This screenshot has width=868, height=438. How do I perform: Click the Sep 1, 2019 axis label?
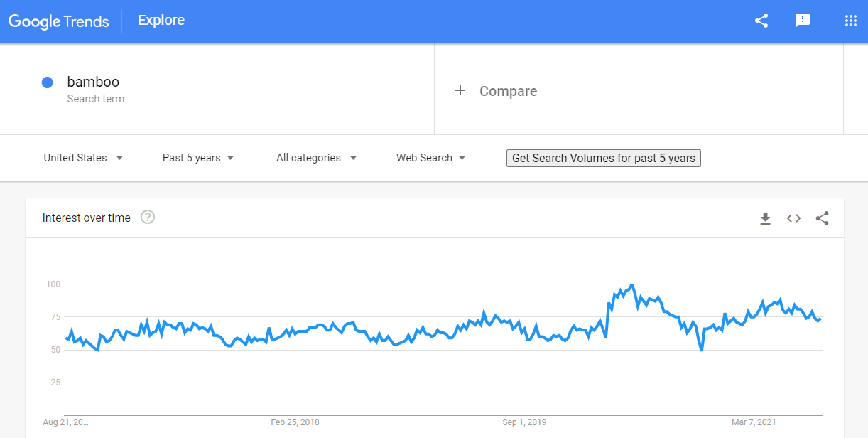[524, 422]
